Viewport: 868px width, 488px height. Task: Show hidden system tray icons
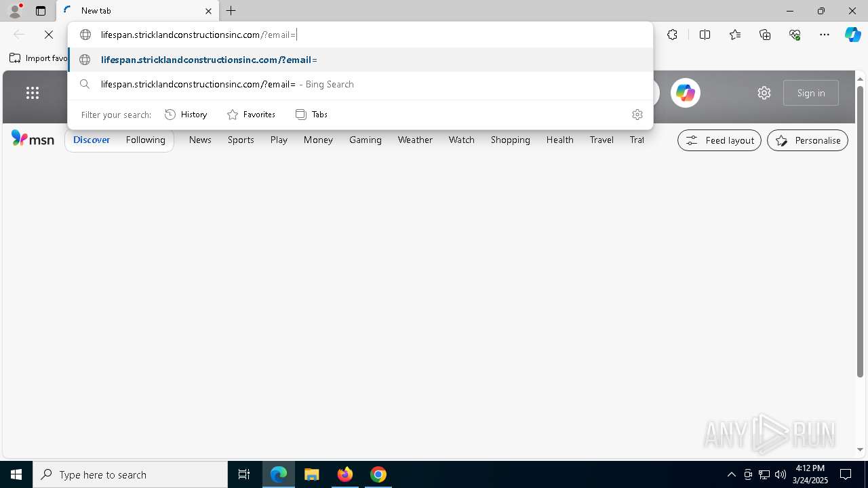731,474
